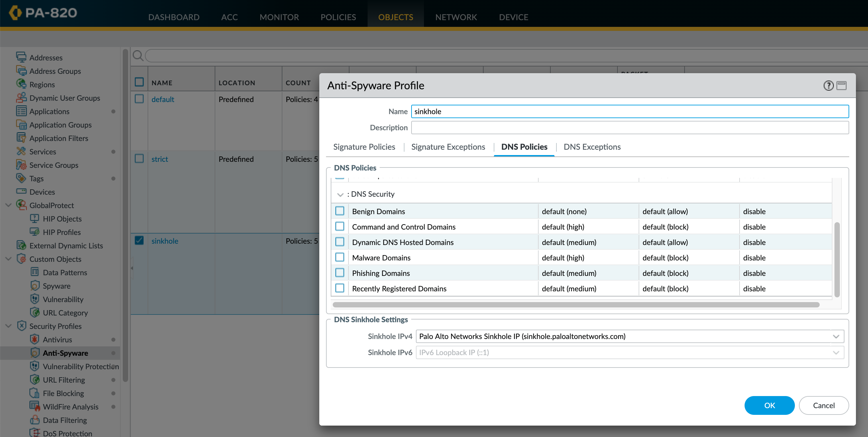The height and width of the screenshot is (437, 868).
Task: Click the Regions globe icon
Action: (x=21, y=84)
